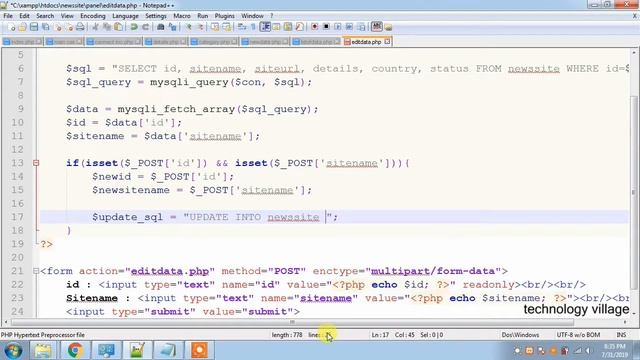Click the Redo toolbar icon

click(x=145, y=27)
